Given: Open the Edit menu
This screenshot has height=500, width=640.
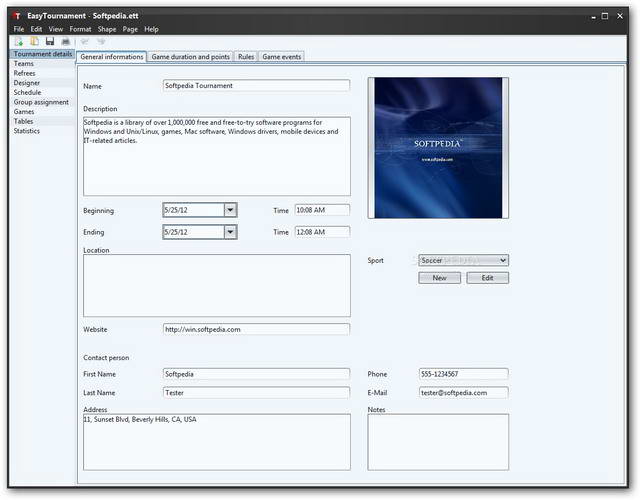Looking at the screenshot, I should tap(36, 29).
